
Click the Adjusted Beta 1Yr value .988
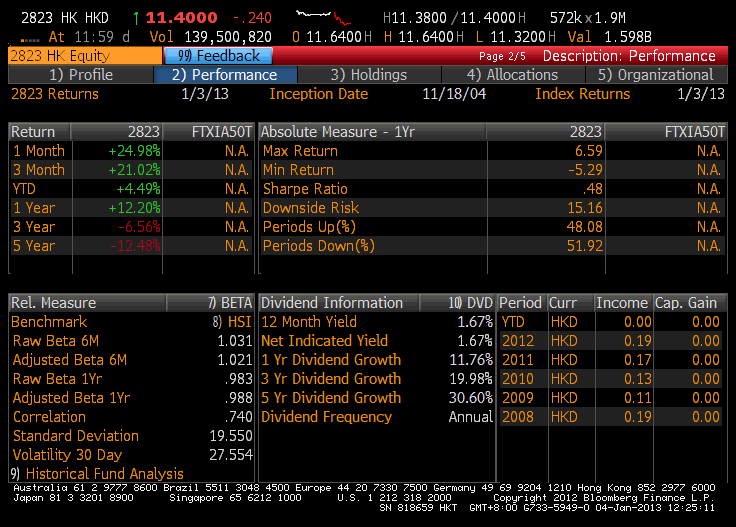tap(238, 398)
